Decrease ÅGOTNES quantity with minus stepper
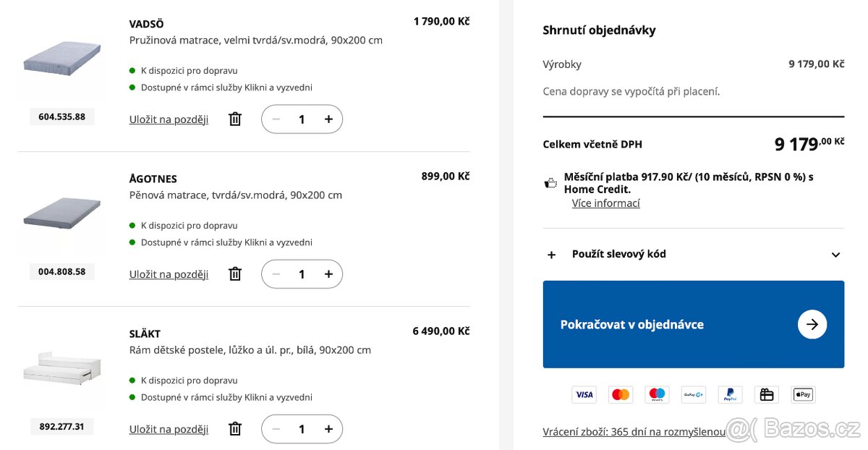This screenshot has width=868, height=450. click(x=276, y=273)
